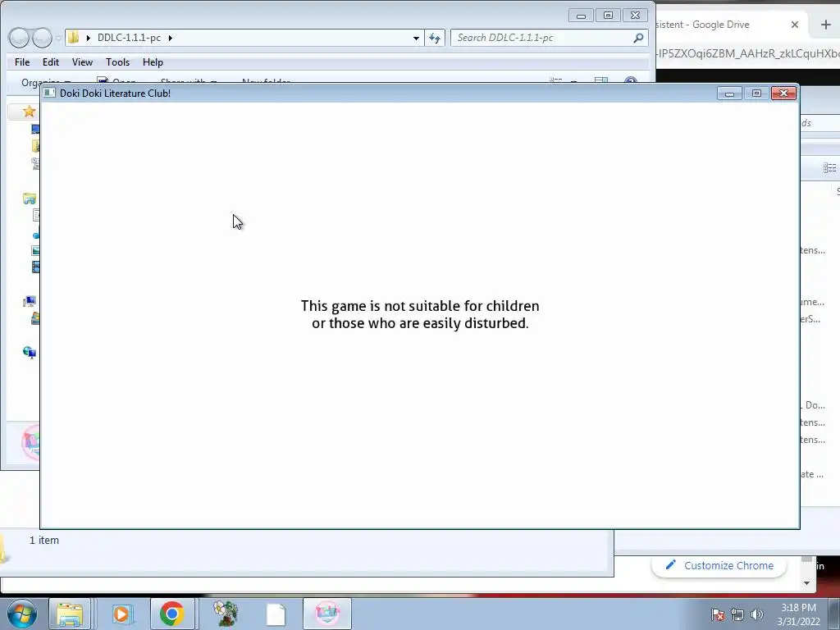This screenshot has height=630, width=840.
Task: Launch Windows Media Player from the taskbar
Action: 121,614
